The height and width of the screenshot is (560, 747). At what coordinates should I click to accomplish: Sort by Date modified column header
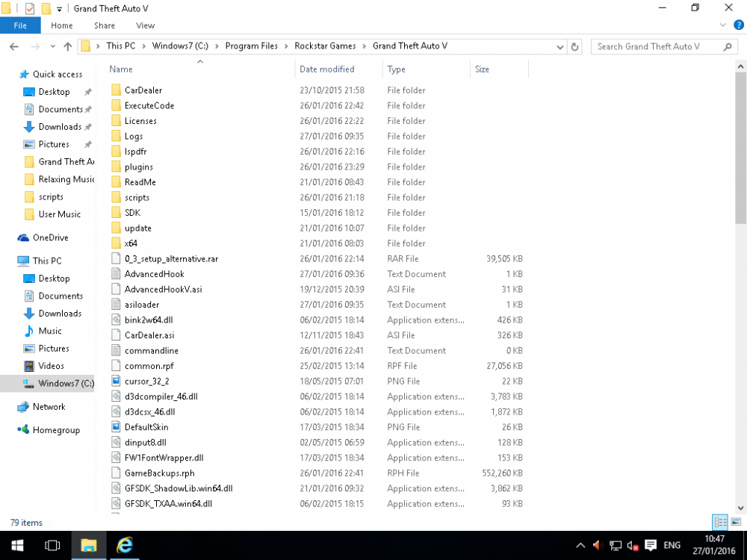tap(327, 69)
